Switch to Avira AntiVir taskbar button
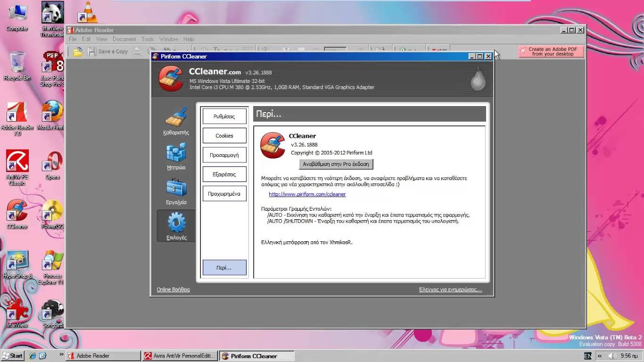 180,356
